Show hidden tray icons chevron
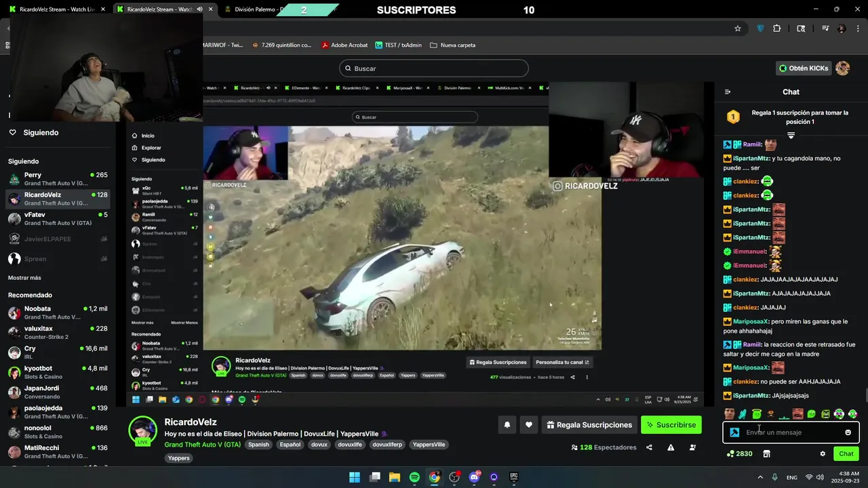The height and width of the screenshot is (488, 868). 759,477
